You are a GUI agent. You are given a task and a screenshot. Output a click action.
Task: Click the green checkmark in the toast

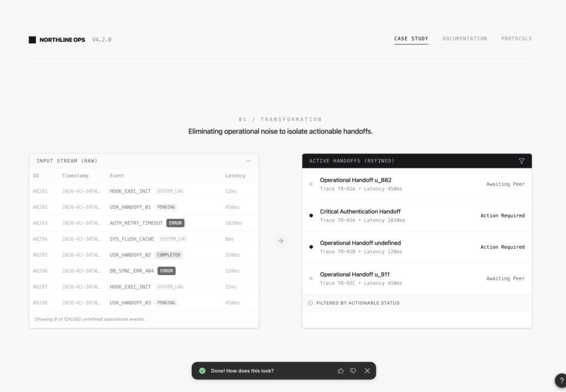202,370
